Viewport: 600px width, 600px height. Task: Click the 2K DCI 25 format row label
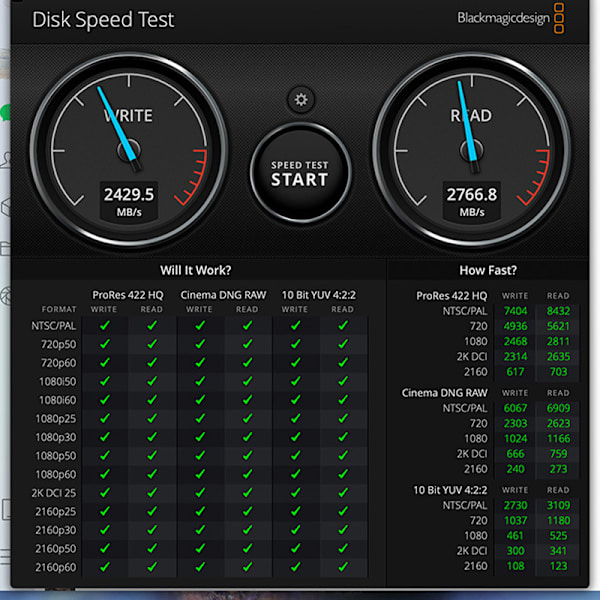(54, 493)
